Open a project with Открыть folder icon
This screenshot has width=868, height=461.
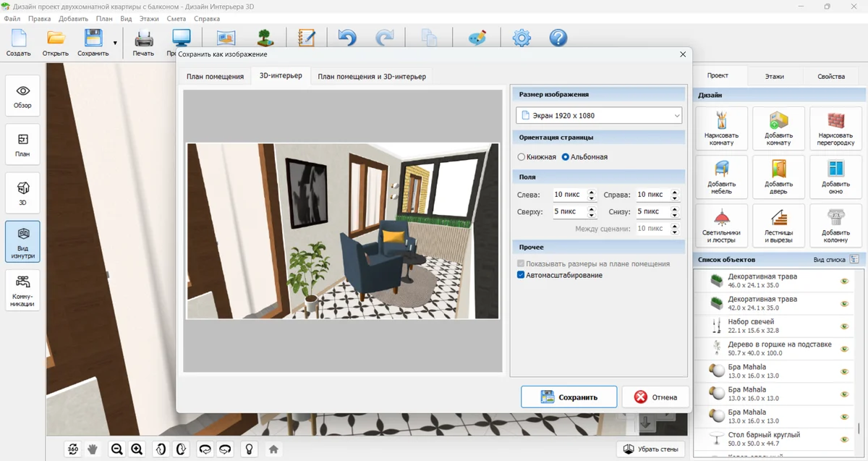click(56, 42)
